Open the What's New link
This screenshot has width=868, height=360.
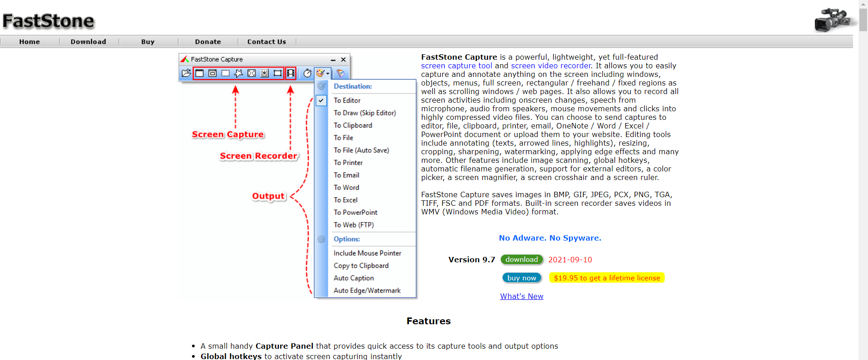pyautogui.click(x=522, y=296)
